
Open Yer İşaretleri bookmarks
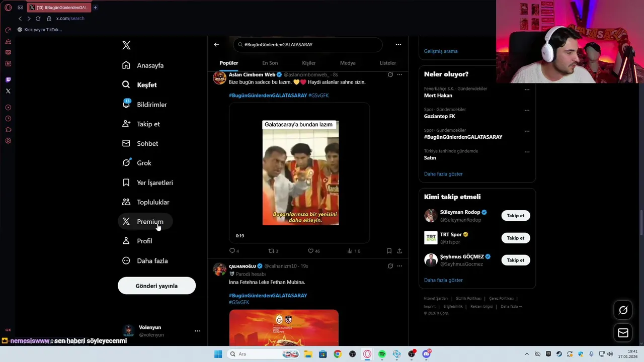click(148, 183)
